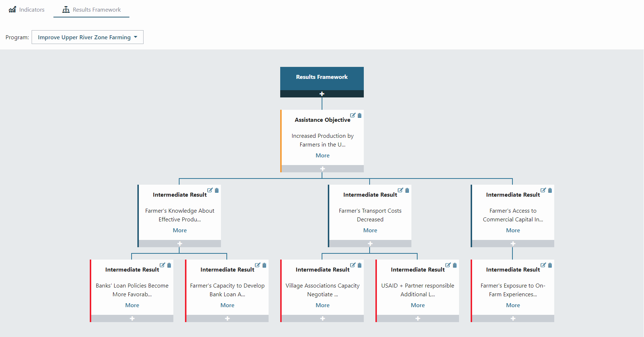Click More on Assistance Objective card
The image size is (644, 337).
tap(322, 156)
